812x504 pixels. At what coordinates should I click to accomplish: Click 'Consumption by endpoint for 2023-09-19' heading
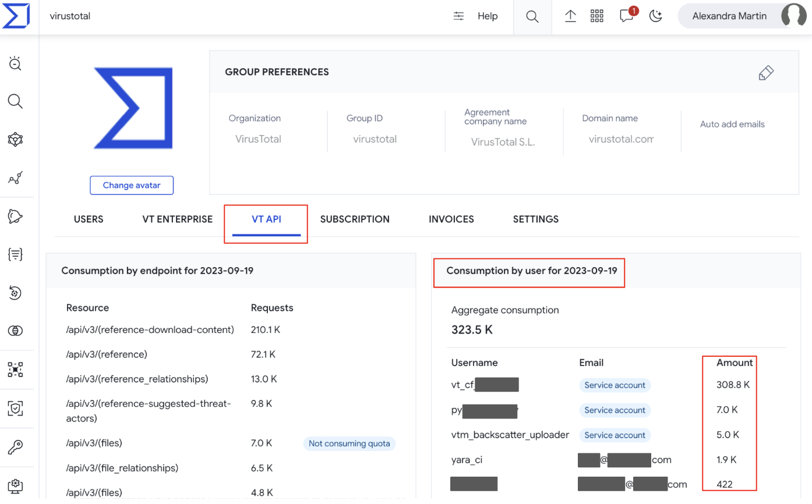coord(157,271)
